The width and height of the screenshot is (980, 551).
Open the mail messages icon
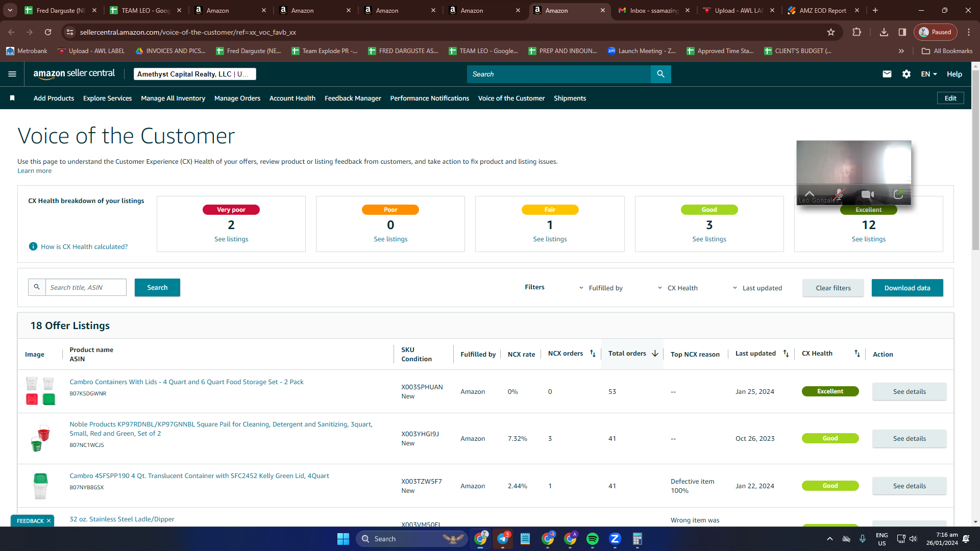click(x=887, y=74)
